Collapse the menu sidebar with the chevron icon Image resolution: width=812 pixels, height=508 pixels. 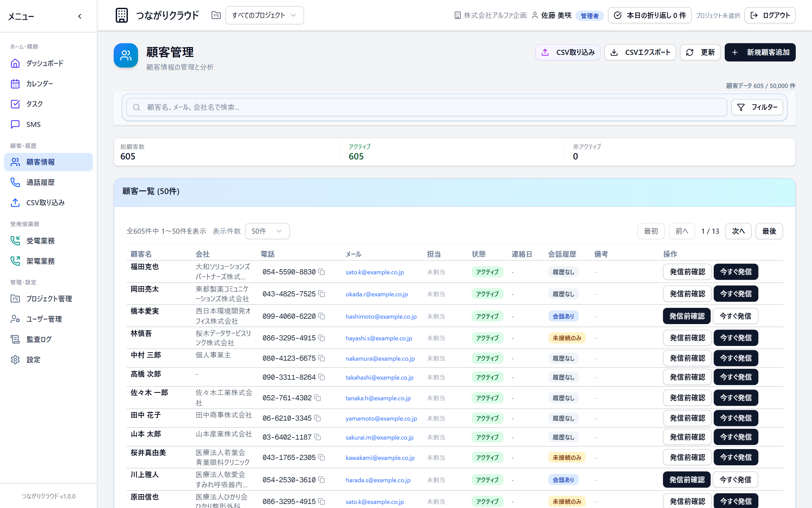(x=80, y=16)
